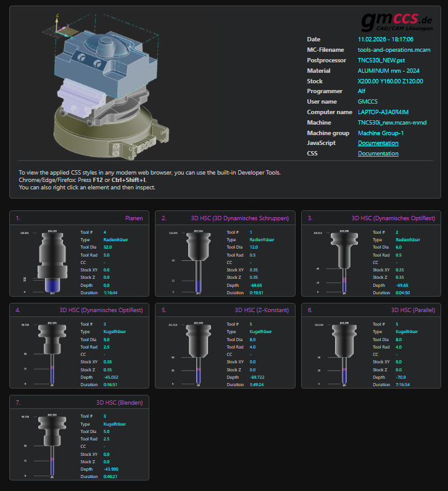Open the JavaScript Documentation link
Screen dimensions: 448x491
point(378,142)
